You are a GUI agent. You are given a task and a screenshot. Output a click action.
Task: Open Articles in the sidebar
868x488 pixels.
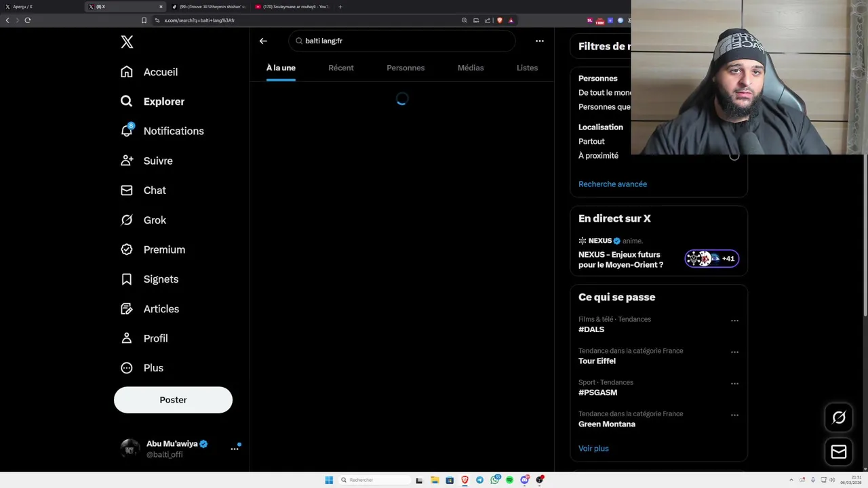(150, 309)
